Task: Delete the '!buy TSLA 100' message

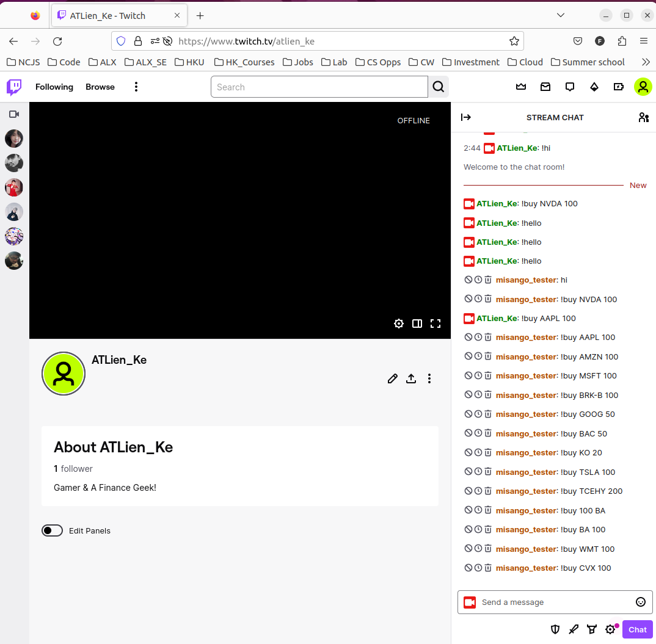Action: [488, 472]
